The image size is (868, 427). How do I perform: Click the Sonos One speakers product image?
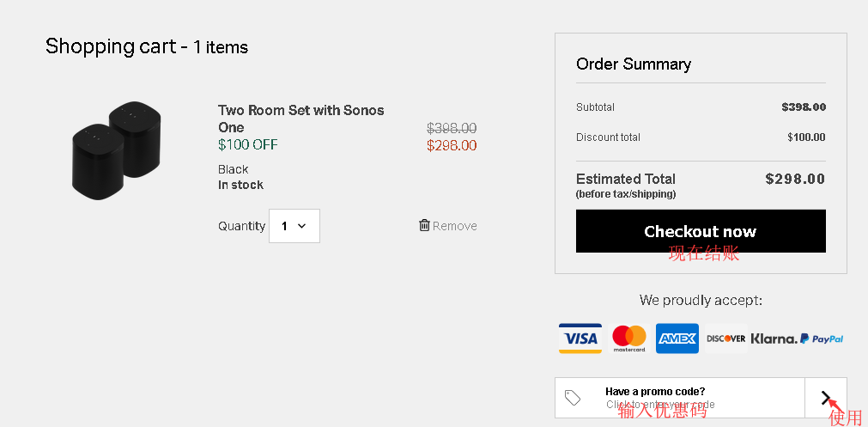click(117, 150)
